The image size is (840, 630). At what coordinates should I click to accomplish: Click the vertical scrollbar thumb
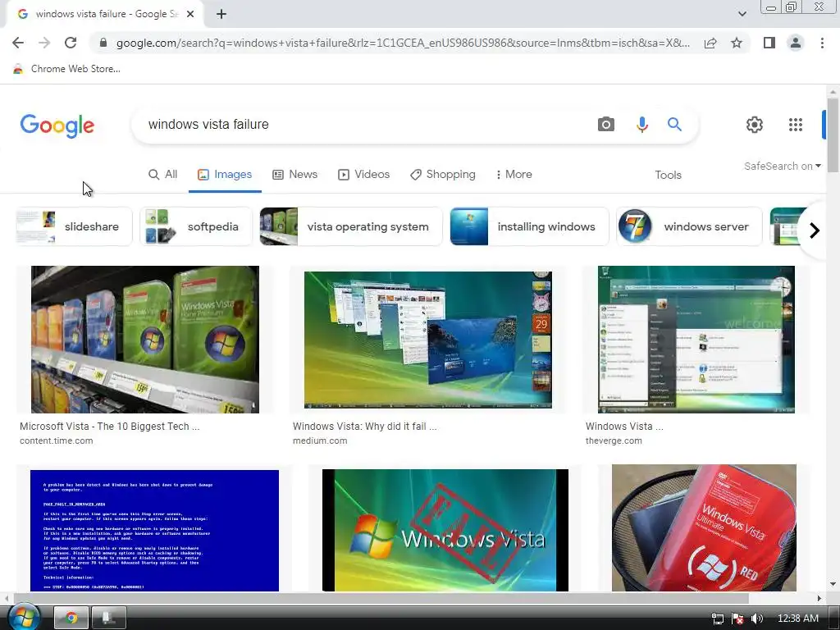click(x=833, y=135)
